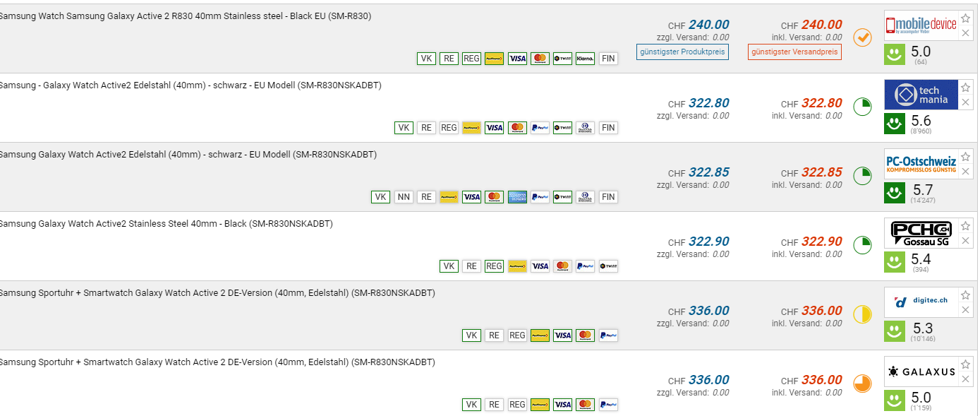Open the mobiledevice shop logo

pyautogui.click(x=921, y=25)
